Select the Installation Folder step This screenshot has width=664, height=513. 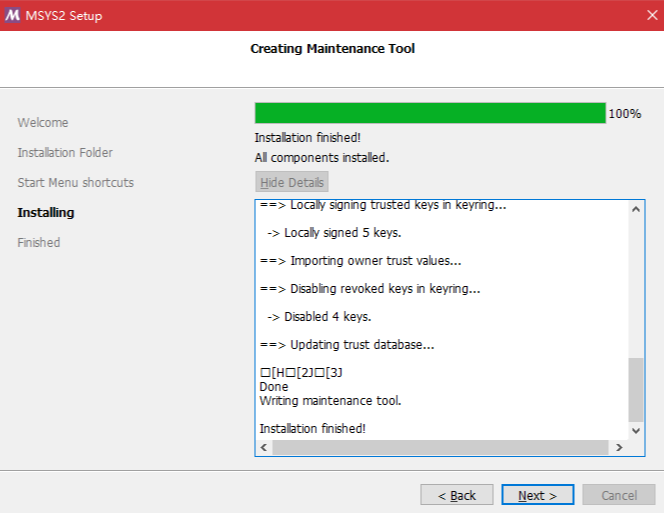pos(65,153)
